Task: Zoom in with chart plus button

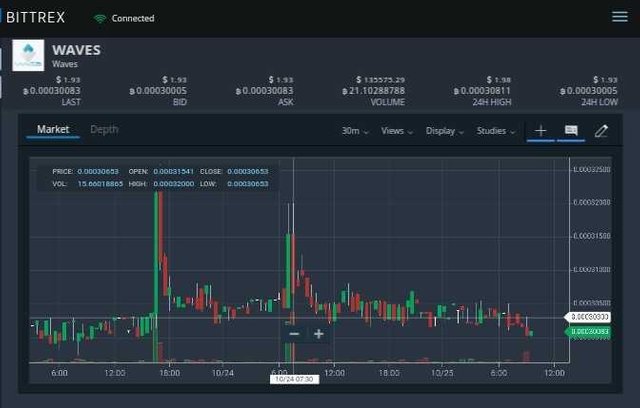Action: 319,334
